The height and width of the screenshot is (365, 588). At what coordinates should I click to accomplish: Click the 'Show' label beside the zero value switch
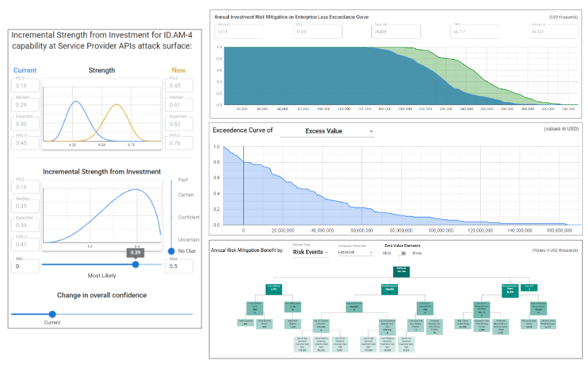(x=417, y=253)
